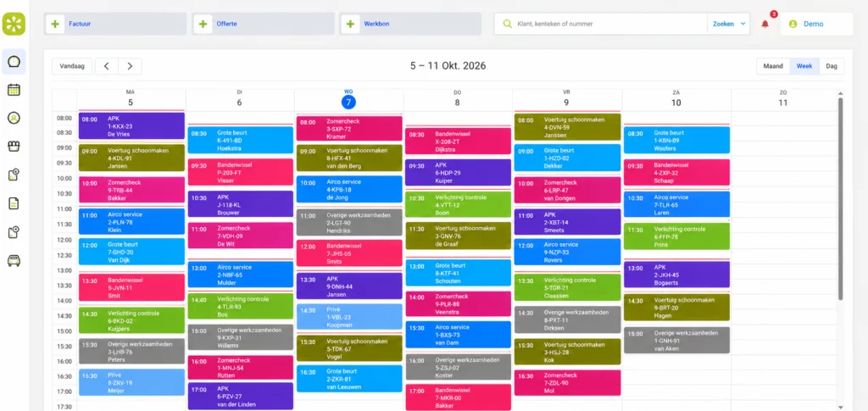Click the Vandaag button
The width and height of the screenshot is (868, 411).
72,66
